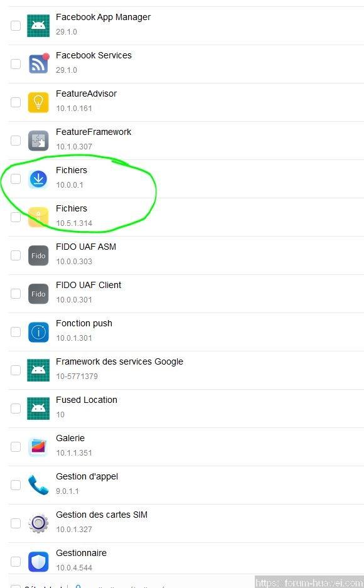
Task: Click the FIDO UAF Client Fido icon
Action: click(38, 294)
